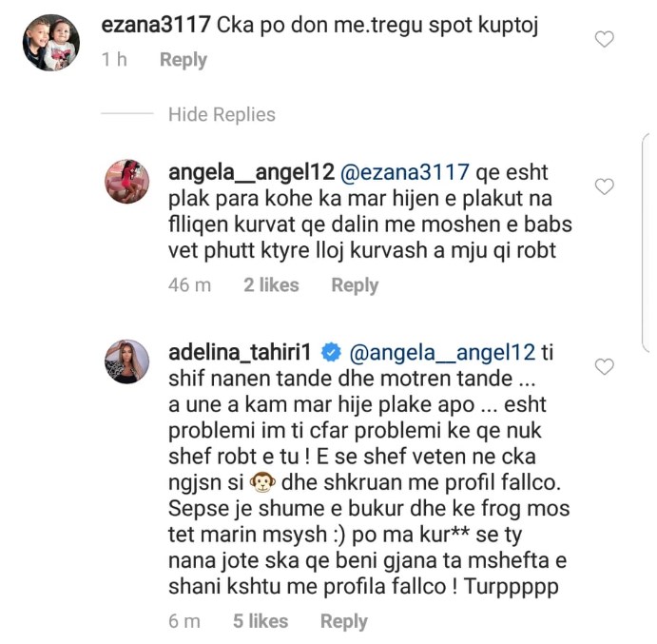Like adelina_tahiri1's reply with the heart
Viewport: 657px width, 644px height.
click(x=604, y=366)
